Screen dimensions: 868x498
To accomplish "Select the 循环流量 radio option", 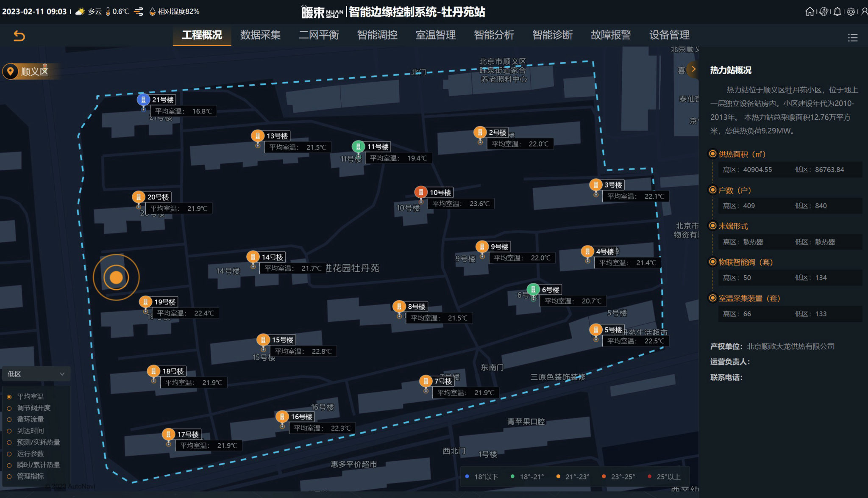I will pos(9,420).
